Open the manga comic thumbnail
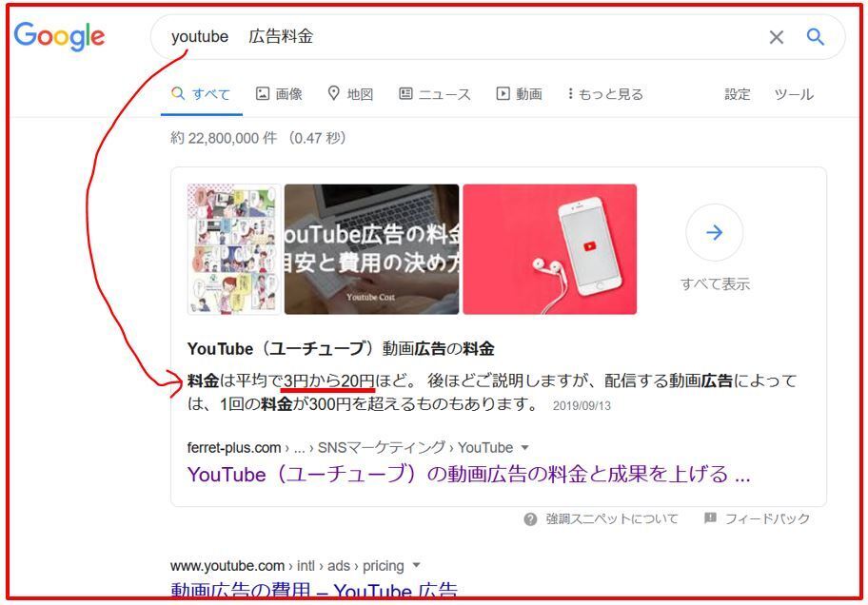Viewport: 868px width, 605px height. [x=234, y=249]
